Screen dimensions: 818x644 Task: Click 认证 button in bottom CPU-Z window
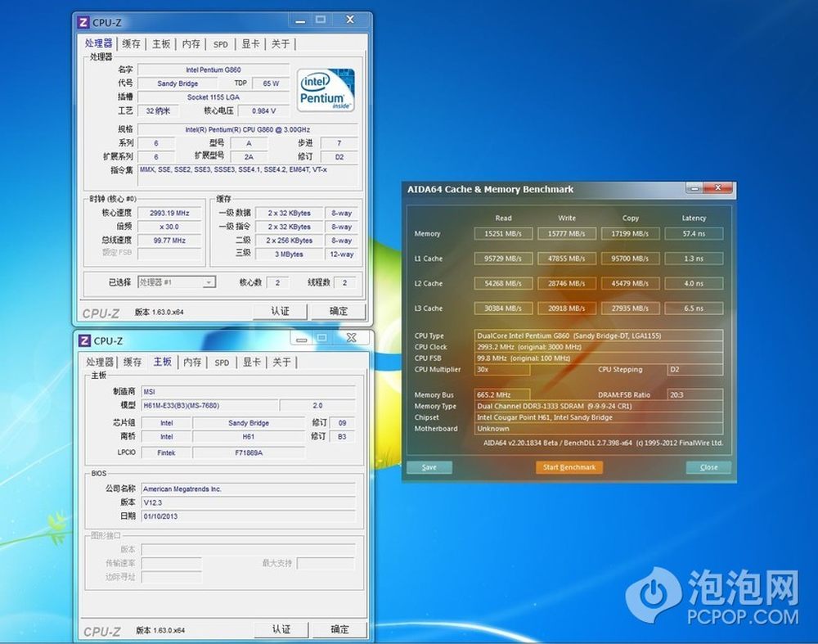[281, 630]
